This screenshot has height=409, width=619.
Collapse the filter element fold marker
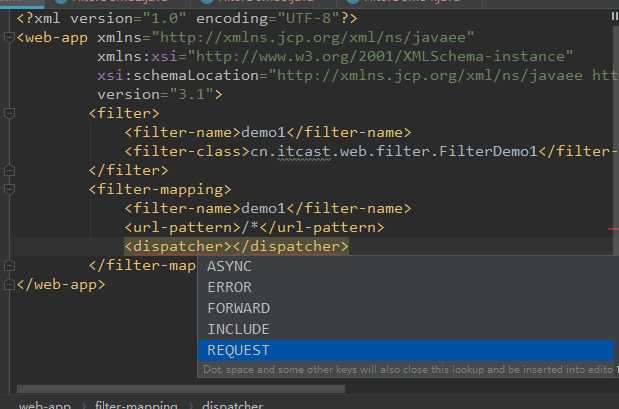[9, 113]
